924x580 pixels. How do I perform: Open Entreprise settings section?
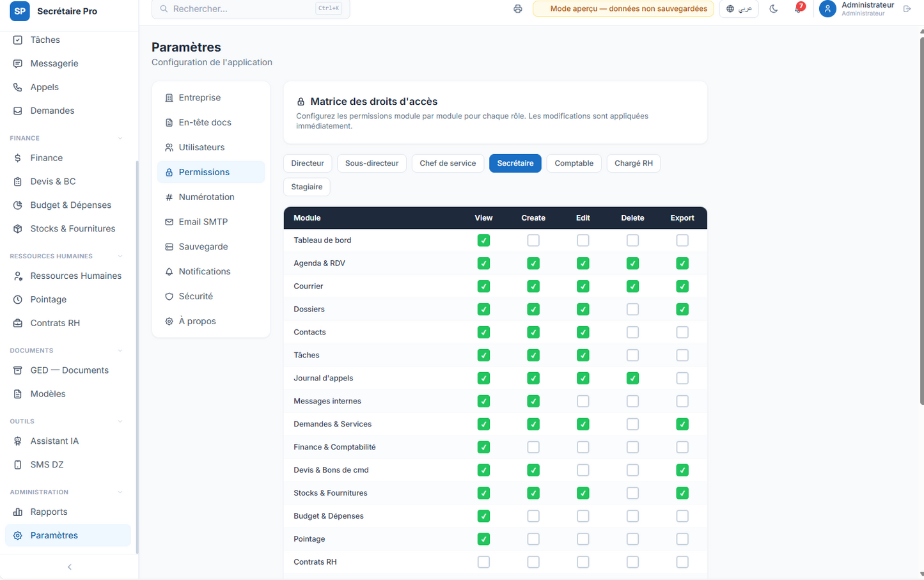click(211, 98)
